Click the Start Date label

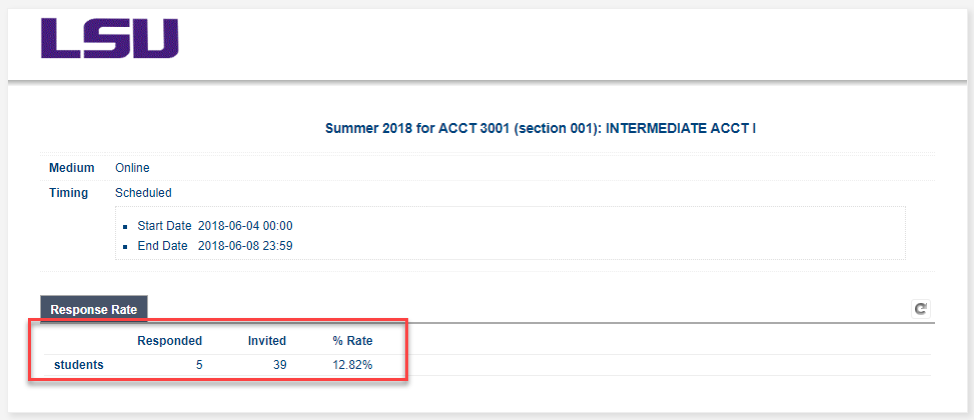(x=165, y=226)
